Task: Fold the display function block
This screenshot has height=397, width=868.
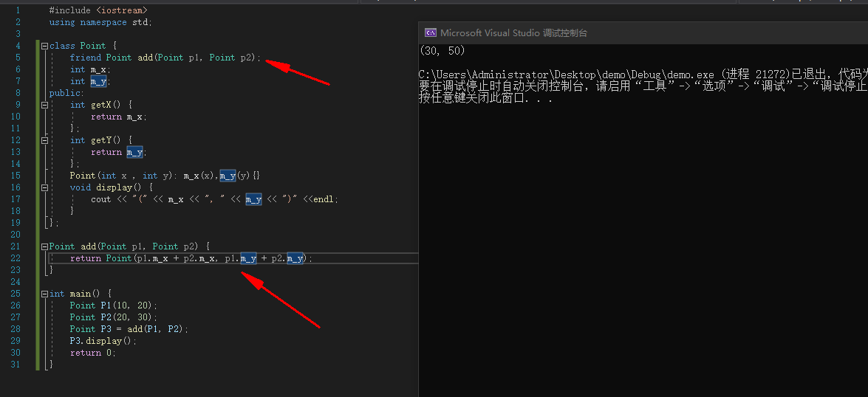Action: click(x=44, y=187)
